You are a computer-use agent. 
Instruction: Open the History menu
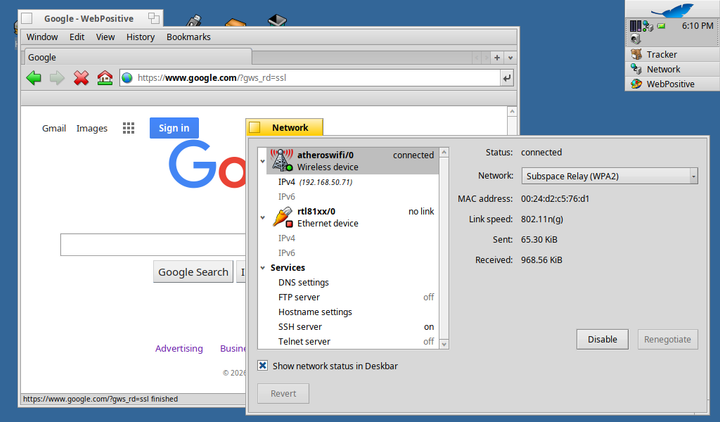(141, 37)
